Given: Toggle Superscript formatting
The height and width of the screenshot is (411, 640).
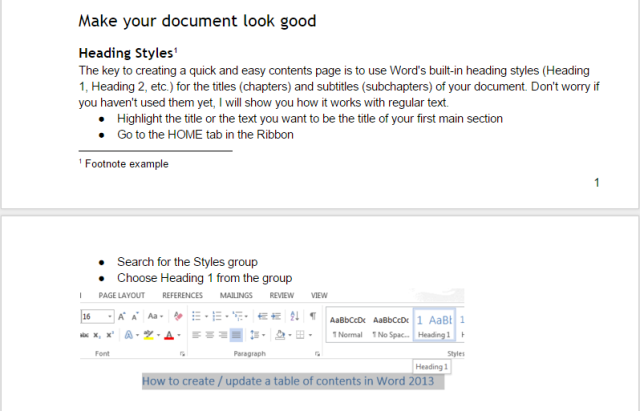Looking at the screenshot, I should pyautogui.click(x=110, y=335).
